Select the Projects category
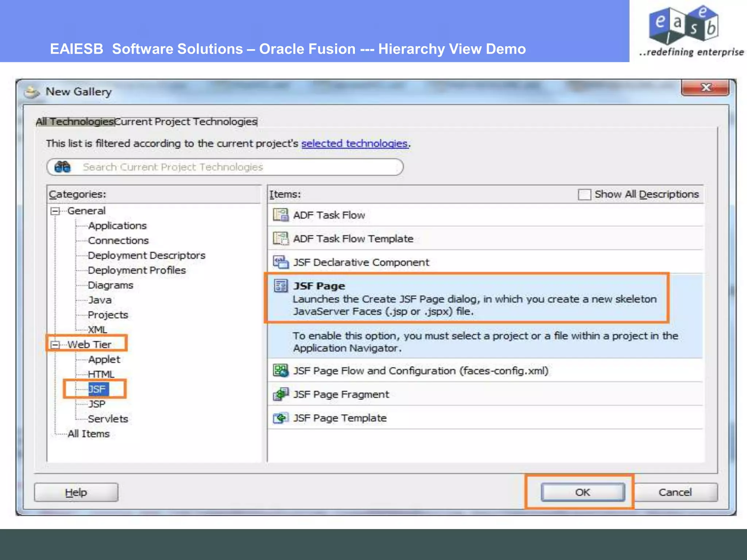The width and height of the screenshot is (747, 560). (108, 315)
